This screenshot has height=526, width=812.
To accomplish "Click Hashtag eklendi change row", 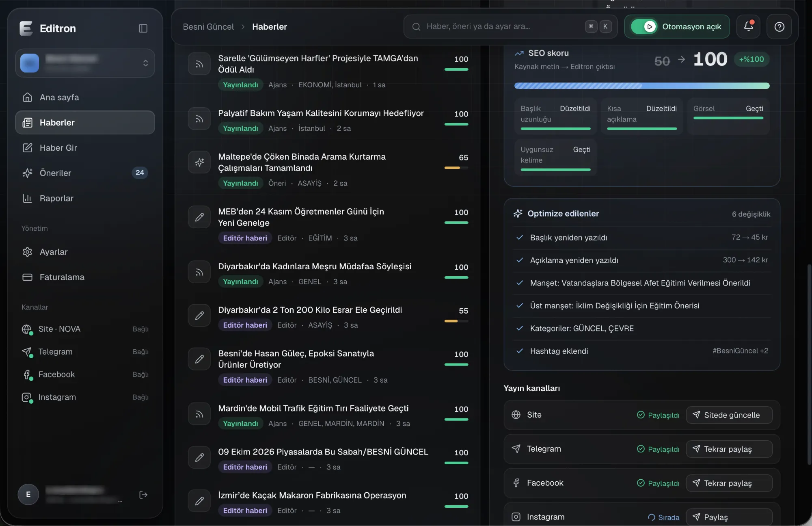I will (x=642, y=351).
